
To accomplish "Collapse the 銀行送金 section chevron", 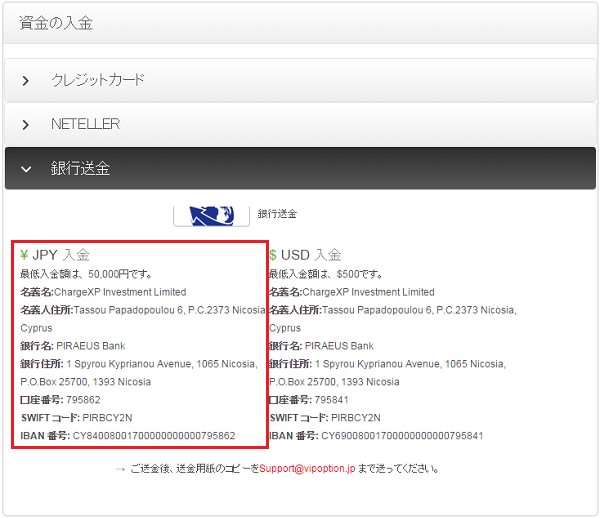I will coord(26,169).
